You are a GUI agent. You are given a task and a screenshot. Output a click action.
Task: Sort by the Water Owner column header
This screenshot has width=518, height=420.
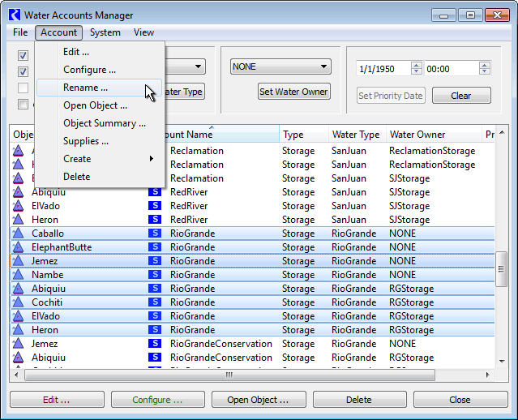pos(434,135)
